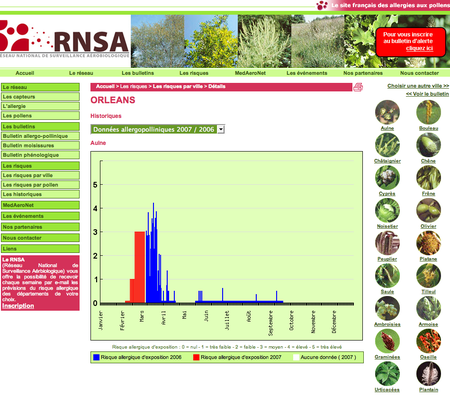This screenshot has width=450, height=395.
Task: Click the red 2007 bar in chart
Action: (140, 267)
